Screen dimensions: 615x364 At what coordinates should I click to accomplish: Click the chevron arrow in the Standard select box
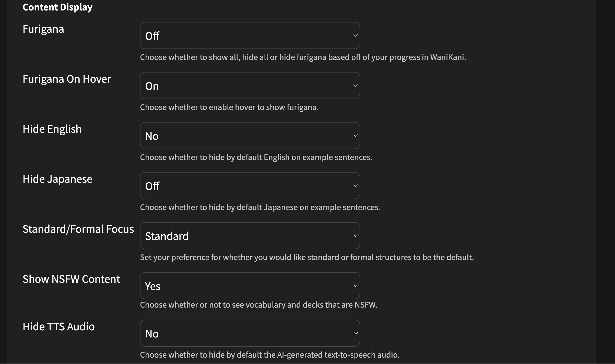[x=356, y=236]
